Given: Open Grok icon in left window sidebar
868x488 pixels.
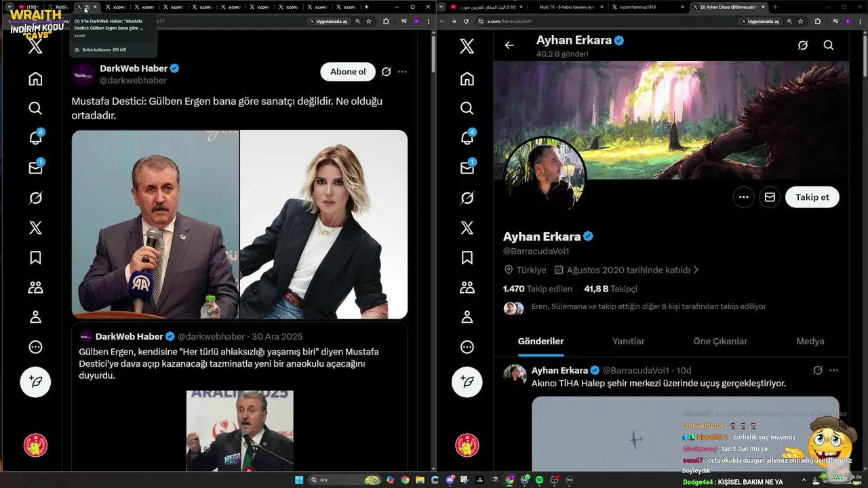Looking at the screenshot, I should click(x=35, y=198).
